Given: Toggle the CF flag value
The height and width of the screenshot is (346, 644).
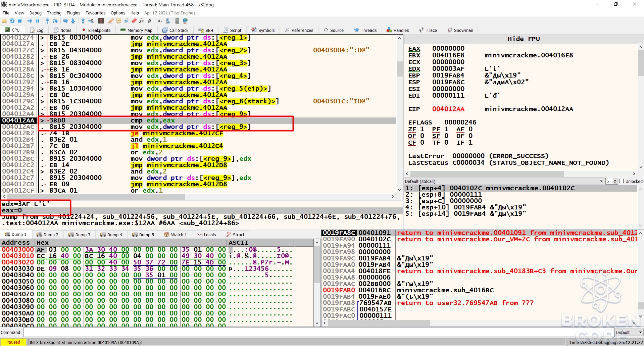Looking at the screenshot, I should click(422, 143).
